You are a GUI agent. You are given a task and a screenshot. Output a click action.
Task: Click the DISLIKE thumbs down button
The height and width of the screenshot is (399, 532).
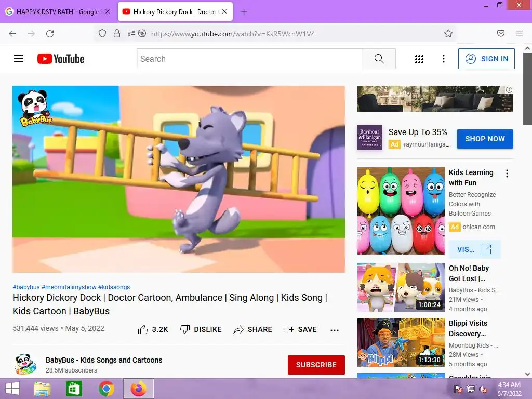pyautogui.click(x=201, y=329)
